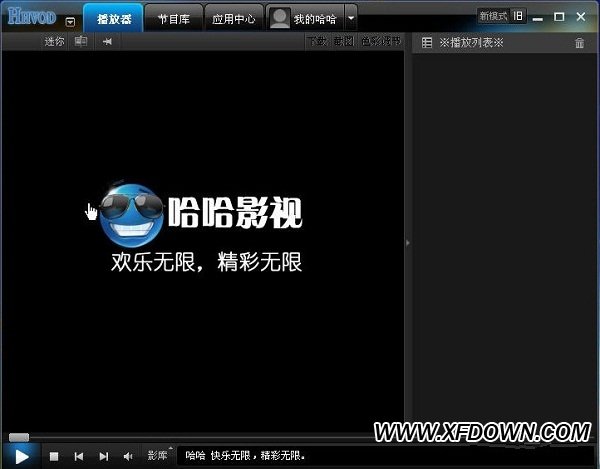
Task: Click the window display mode icon
Action: pyautogui.click(x=81, y=41)
